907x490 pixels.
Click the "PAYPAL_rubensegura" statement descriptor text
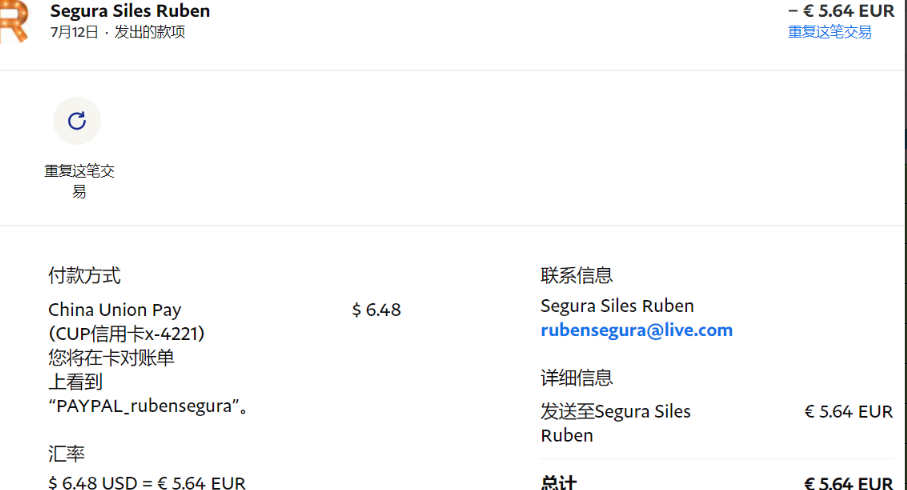point(147,406)
